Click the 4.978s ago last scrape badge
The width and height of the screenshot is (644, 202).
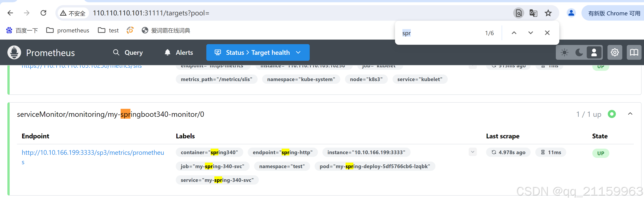click(508, 153)
